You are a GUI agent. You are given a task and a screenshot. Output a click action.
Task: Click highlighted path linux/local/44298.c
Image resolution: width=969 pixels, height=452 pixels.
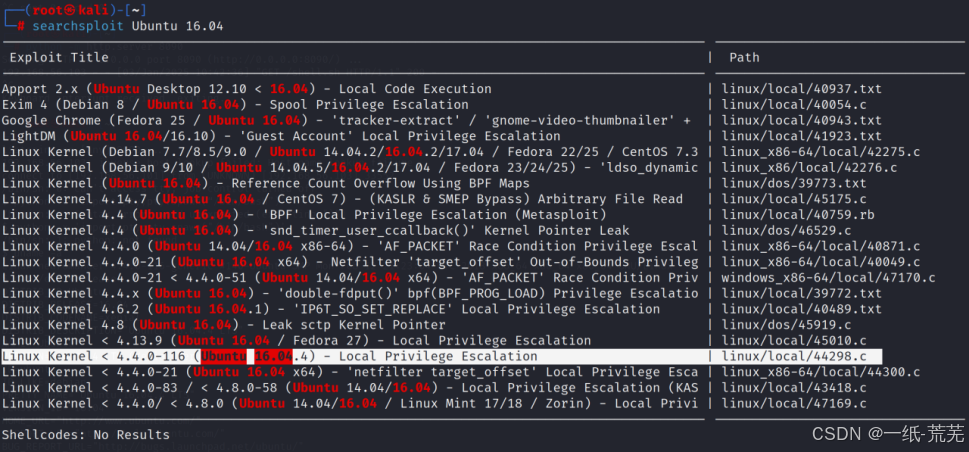click(x=794, y=356)
